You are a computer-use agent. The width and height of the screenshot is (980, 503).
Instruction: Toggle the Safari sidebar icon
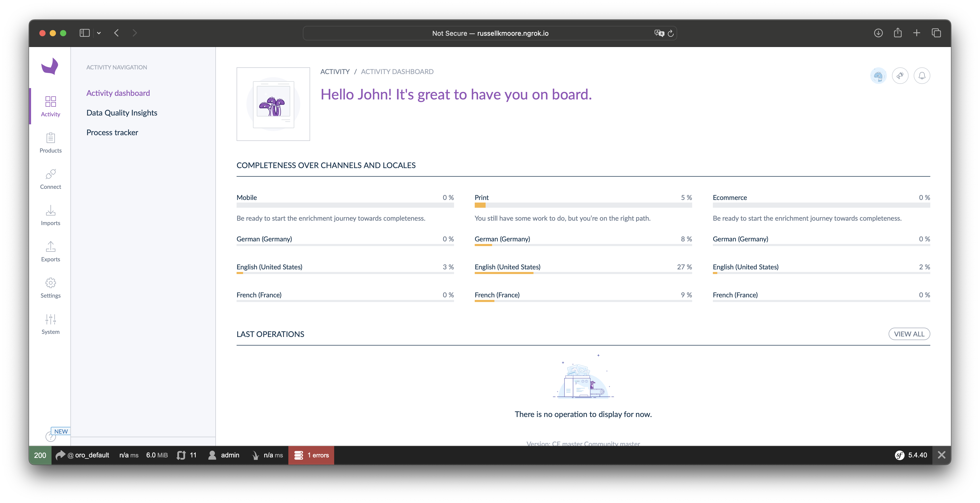(x=84, y=33)
